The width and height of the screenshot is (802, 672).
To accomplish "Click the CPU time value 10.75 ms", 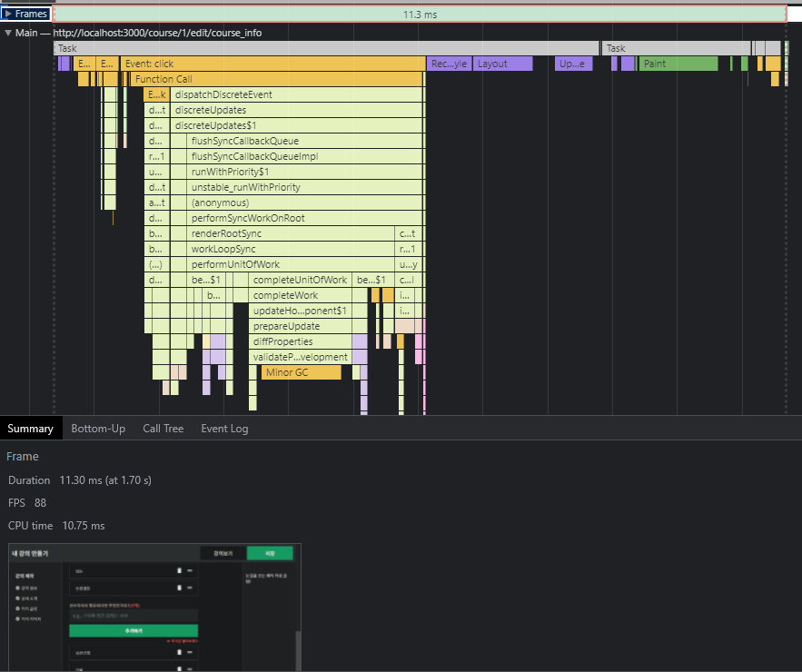I will click(84, 526).
